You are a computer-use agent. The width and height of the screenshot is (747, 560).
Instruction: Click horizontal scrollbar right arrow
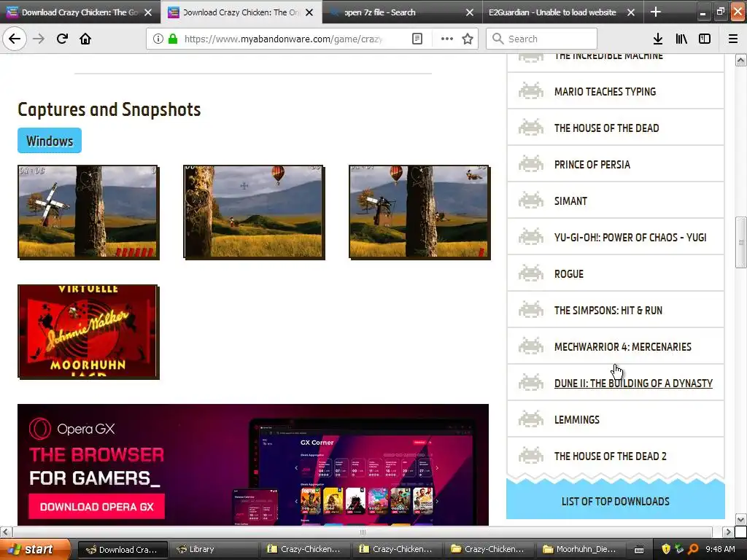(x=727, y=532)
